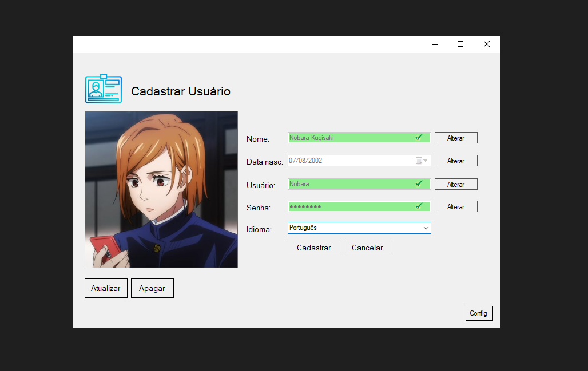Click Alterar next to the Usuário field
This screenshot has height=371, width=588.
(x=456, y=184)
